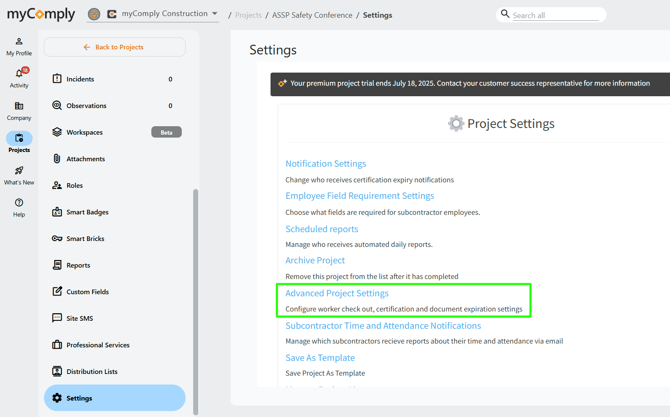Screen dimensions: 670x417
Task: Select Workspaces Beta menu item
Action: [85, 132]
